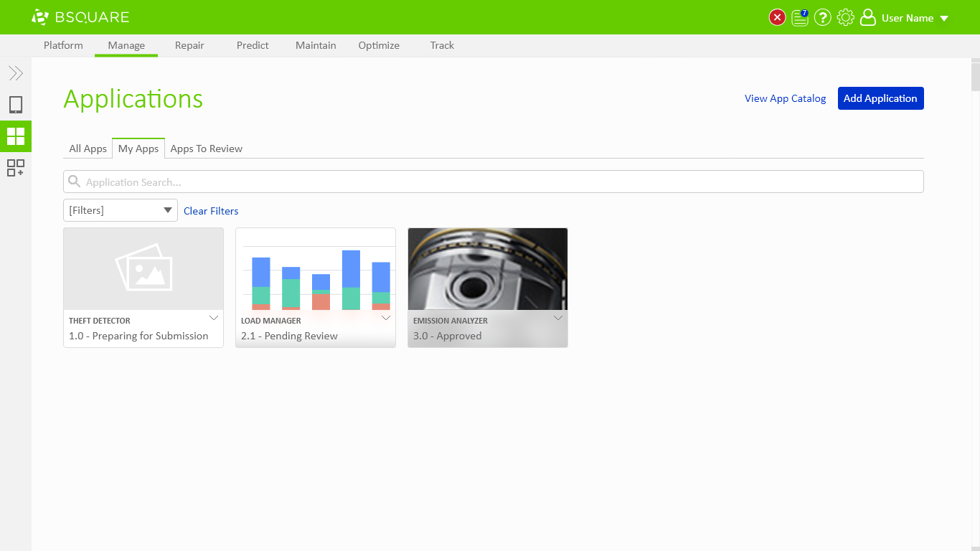Follow the View App Catalog link
The width and height of the screenshot is (980, 551).
pyautogui.click(x=785, y=98)
